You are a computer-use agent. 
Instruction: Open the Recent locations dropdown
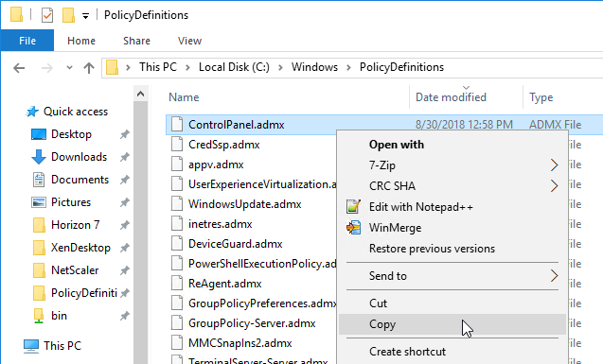tap(70, 67)
